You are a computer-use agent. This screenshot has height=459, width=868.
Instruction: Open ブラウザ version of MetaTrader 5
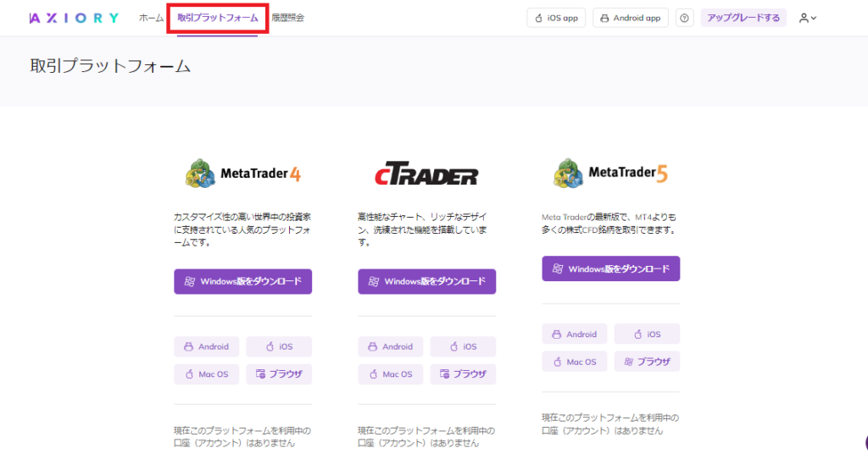click(647, 362)
